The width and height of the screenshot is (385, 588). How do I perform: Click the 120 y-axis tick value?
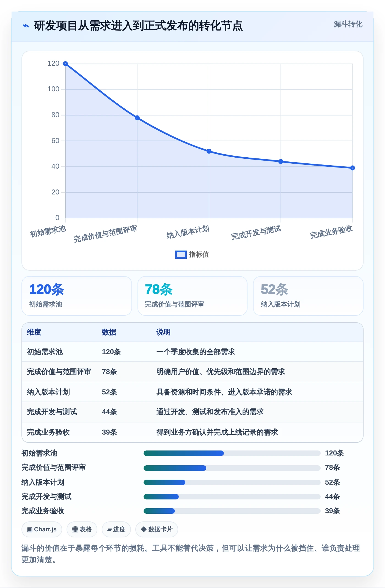click(x=53, y=64)
